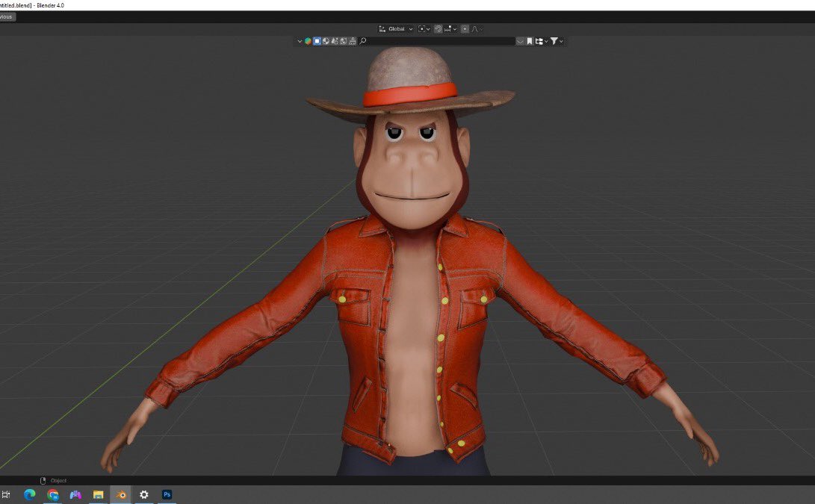
Task: Click the half-shaded sphere material filter icon
Action: point(326,41)
